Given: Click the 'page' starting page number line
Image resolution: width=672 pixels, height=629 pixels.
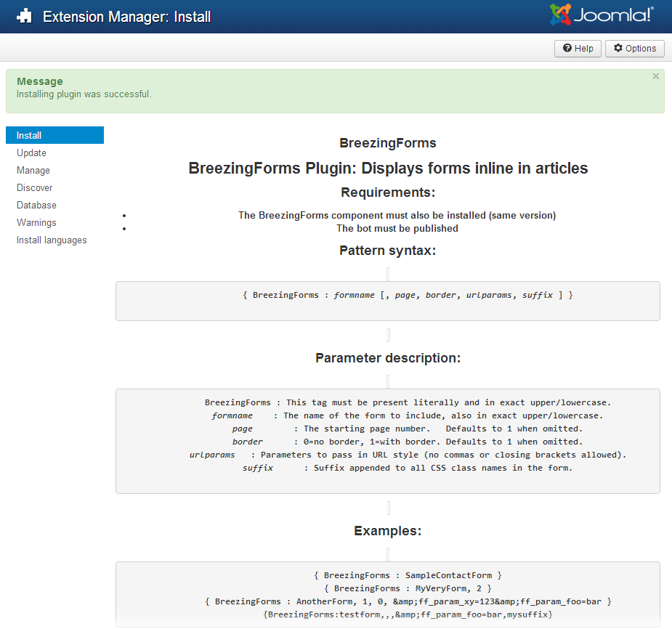Looking at the screenshot, I should (x=408, y=429).
